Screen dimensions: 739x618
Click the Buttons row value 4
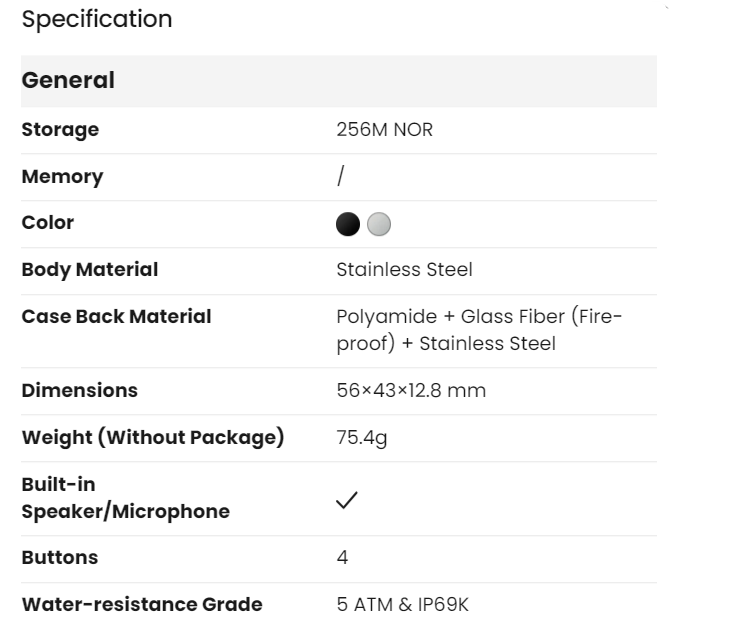coord(343,558)
